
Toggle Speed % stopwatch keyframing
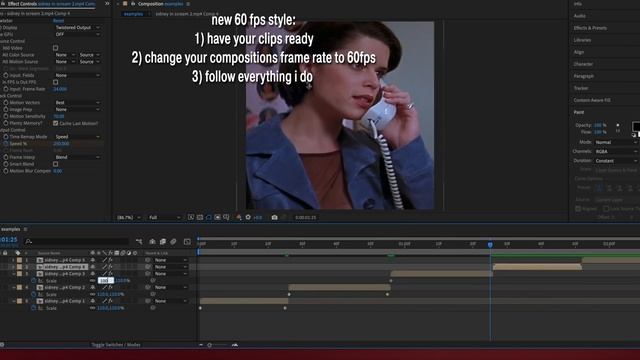[6, 143]
